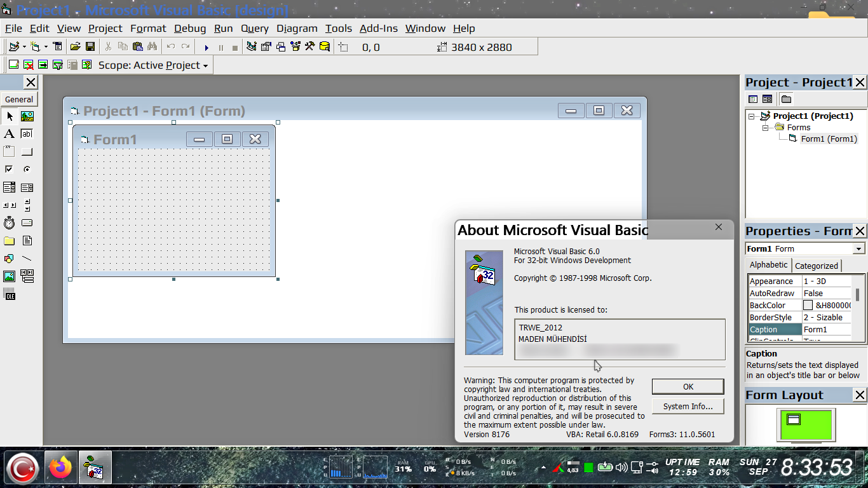Open the Object Browser toolbar icon
Viewport: 868px width, 488px height.
tap(295, 47)
